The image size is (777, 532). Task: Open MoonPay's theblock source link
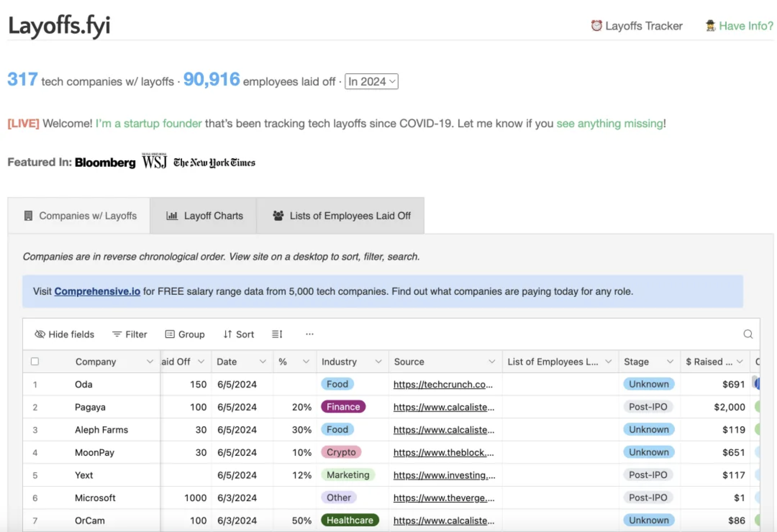(444, 453)
